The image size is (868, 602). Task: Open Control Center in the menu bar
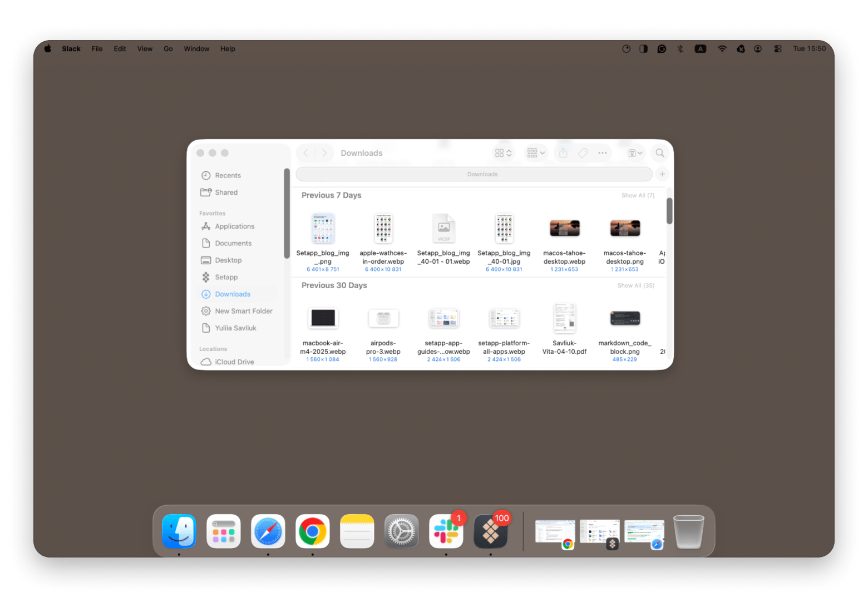tap(777, 49)
